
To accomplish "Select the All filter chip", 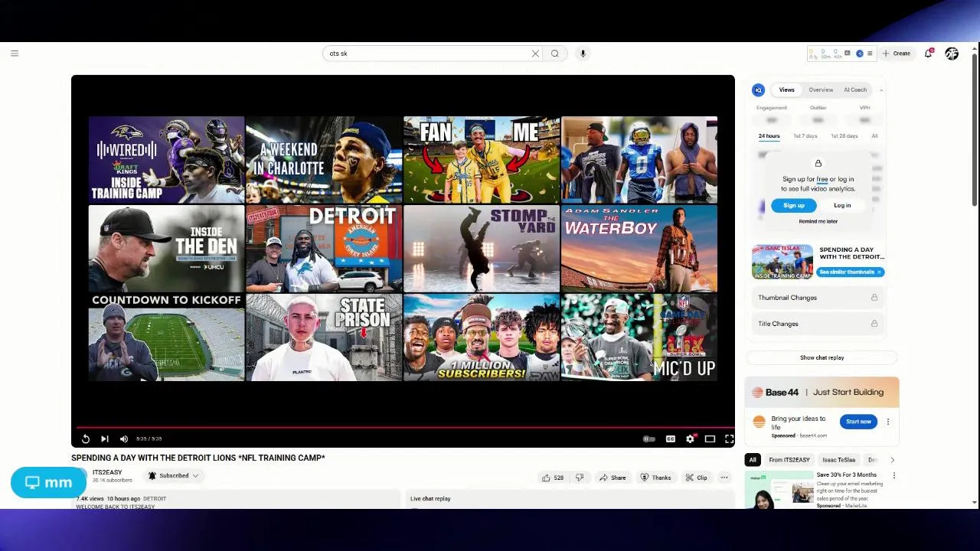I will point(753,460).
